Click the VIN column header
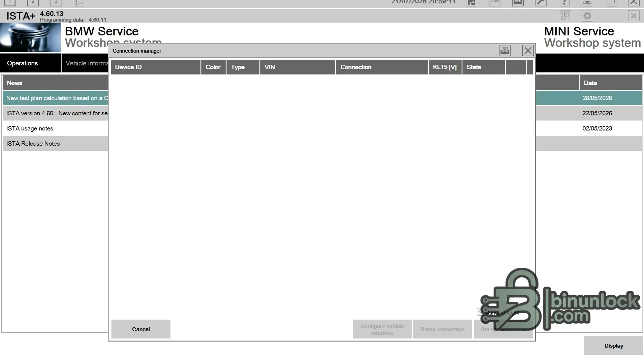 point(298,67)
